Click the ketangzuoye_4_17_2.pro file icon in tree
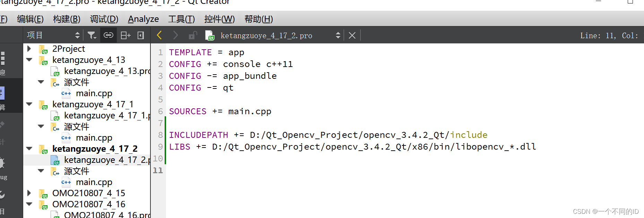The width and height of the screenshot is (644, 218). coord(55,160)
